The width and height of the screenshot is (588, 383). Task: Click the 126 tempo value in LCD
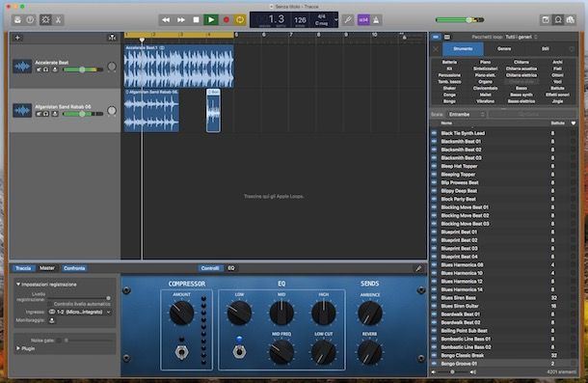pos(300,19)
